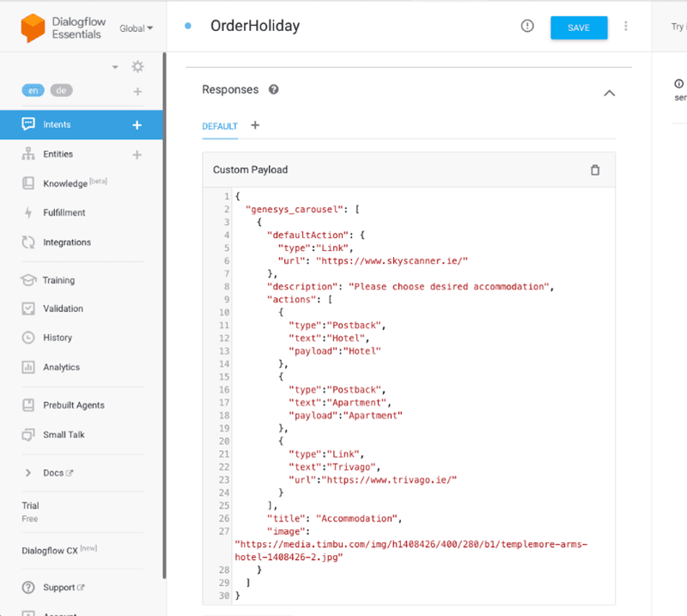This screenshot has height=616, width=687.
Task: Delete the Custom Payload response
Action: 595,169
